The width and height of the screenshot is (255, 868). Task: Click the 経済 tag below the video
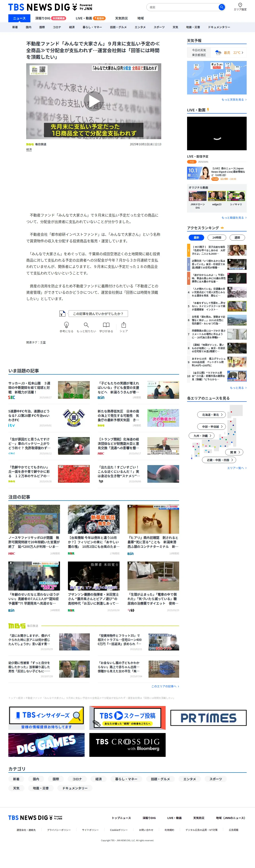pos(29,150)
